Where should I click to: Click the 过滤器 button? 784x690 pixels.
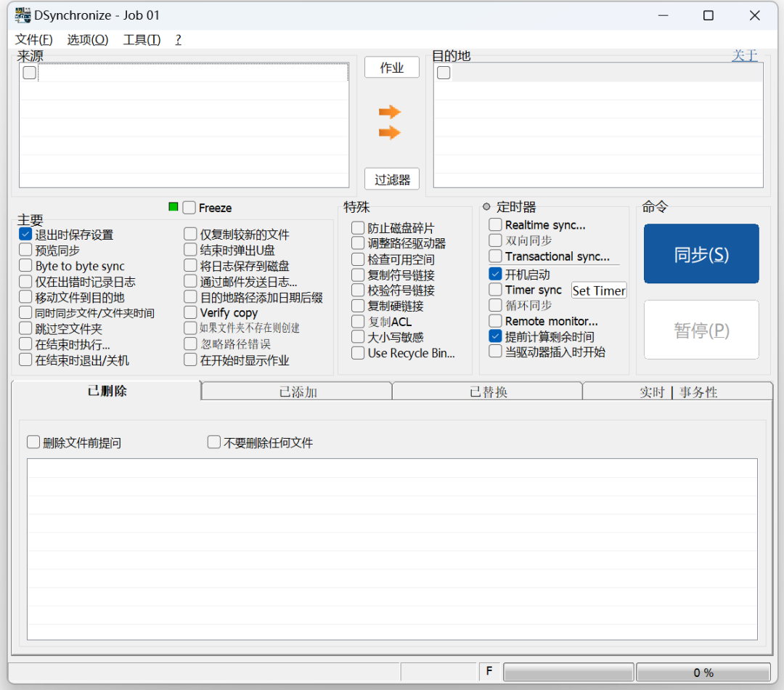coord(392,179)
